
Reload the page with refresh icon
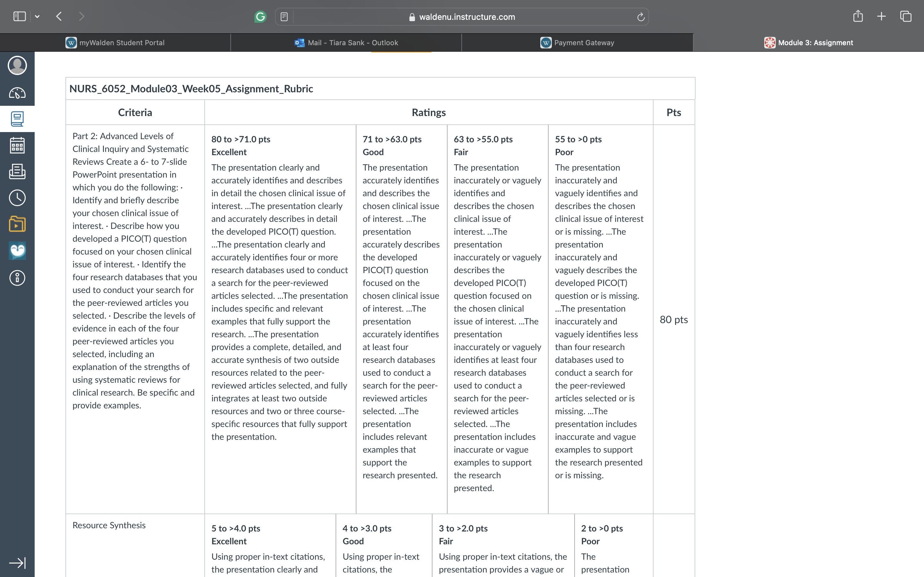[641, 17]
